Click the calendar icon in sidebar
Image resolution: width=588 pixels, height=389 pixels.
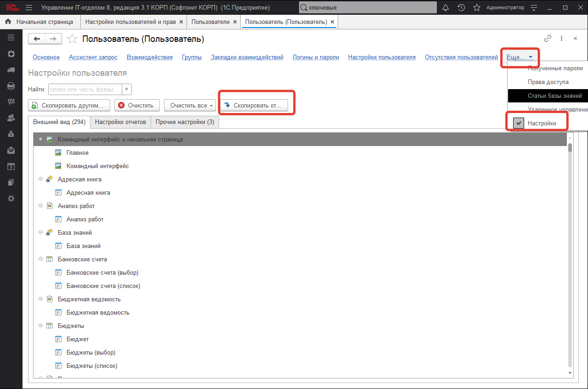pos(11,166)
